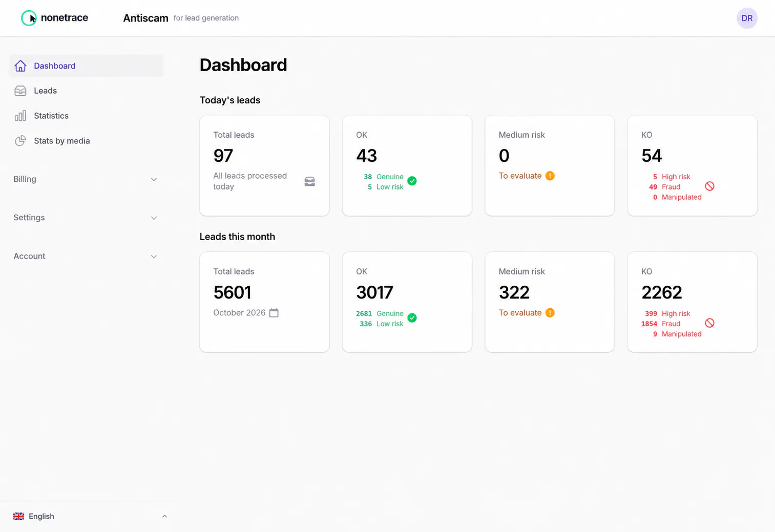Click the green checkmark in today's OK card
Screen dimensions: 775x532
point(412,181)
